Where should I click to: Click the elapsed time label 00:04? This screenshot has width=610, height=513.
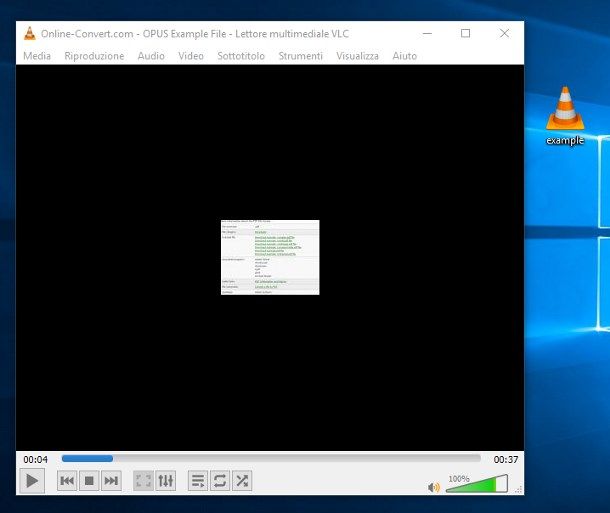pyautogui.click(x=35, y=460)
